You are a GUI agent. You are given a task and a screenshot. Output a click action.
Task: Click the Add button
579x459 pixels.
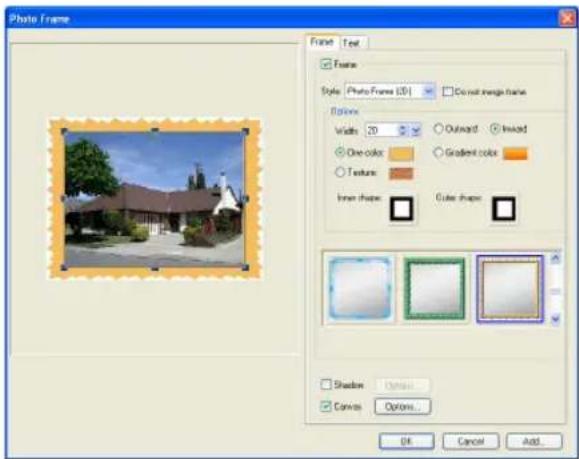click(x=534, y=441)
